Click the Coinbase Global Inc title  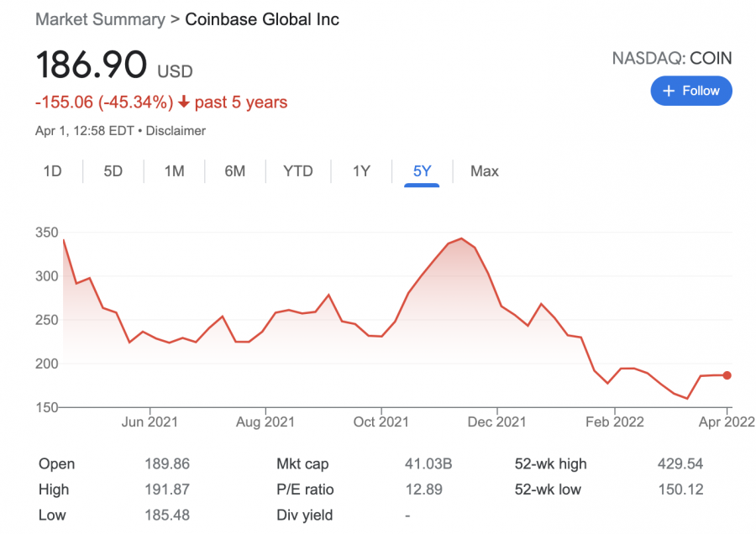click(x=262, y=19)
